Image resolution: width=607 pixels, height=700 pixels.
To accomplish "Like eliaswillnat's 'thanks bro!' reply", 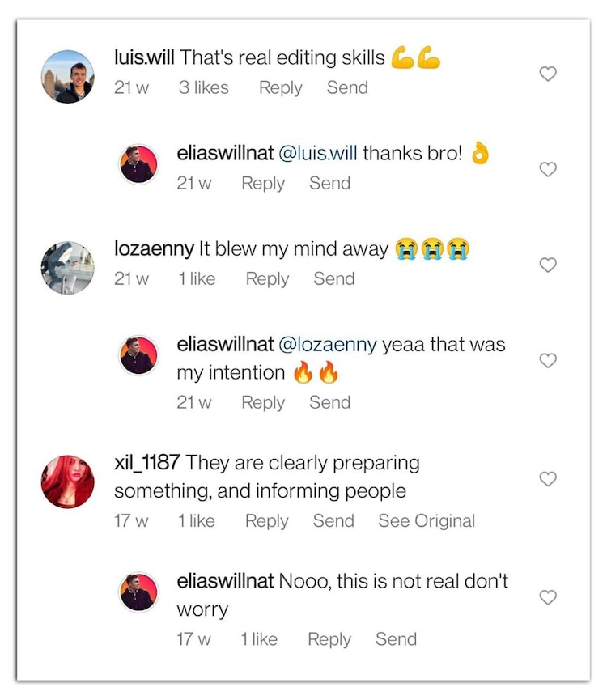I will (548, 169).
